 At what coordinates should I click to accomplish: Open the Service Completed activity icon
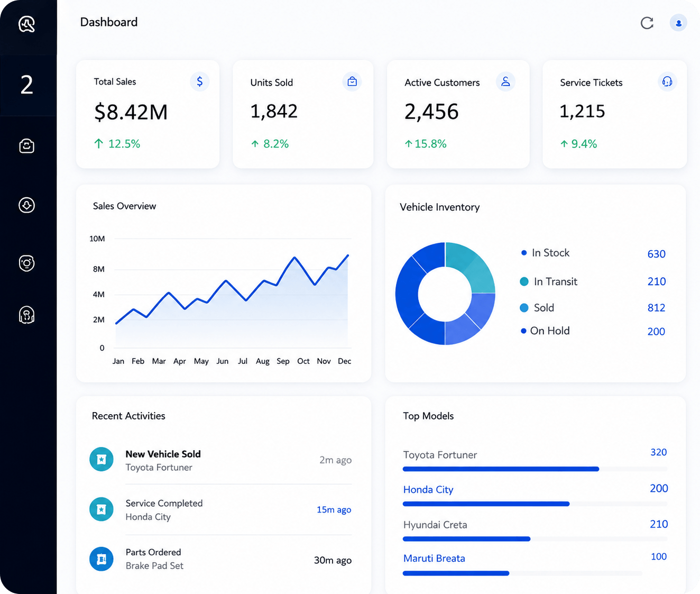point(102,509)
